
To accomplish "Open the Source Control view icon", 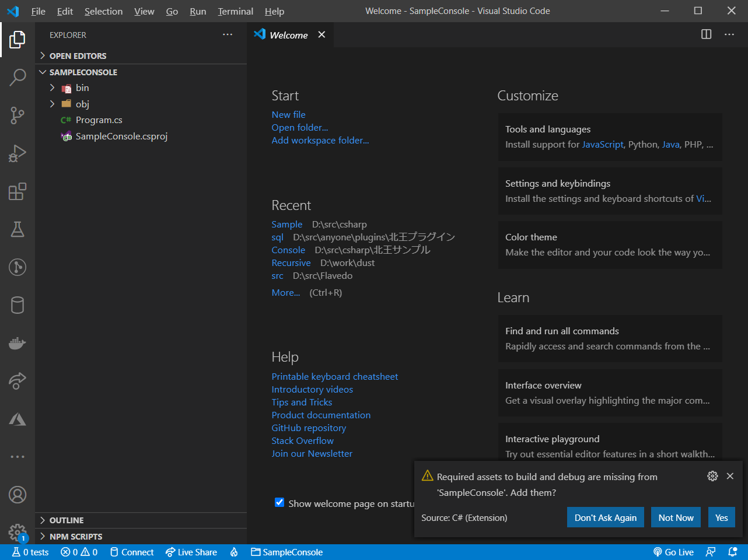I will tap(18, 116).
